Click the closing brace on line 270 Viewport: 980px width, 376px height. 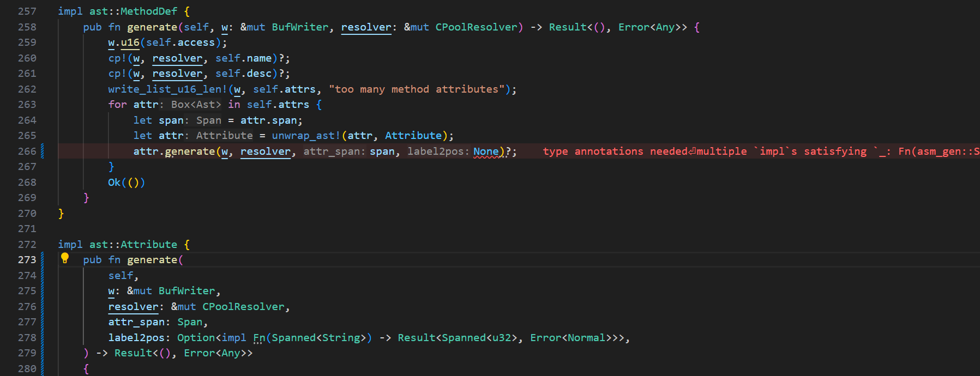point(61,214)
